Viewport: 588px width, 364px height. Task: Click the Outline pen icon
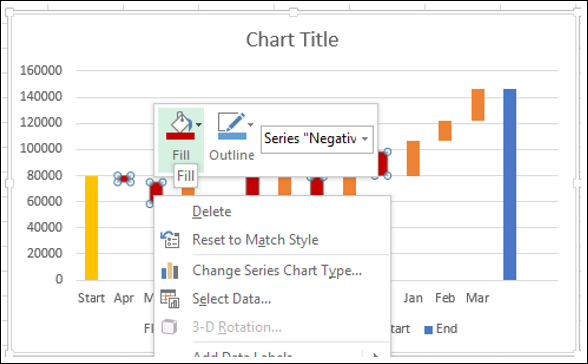tap(231, 122)
